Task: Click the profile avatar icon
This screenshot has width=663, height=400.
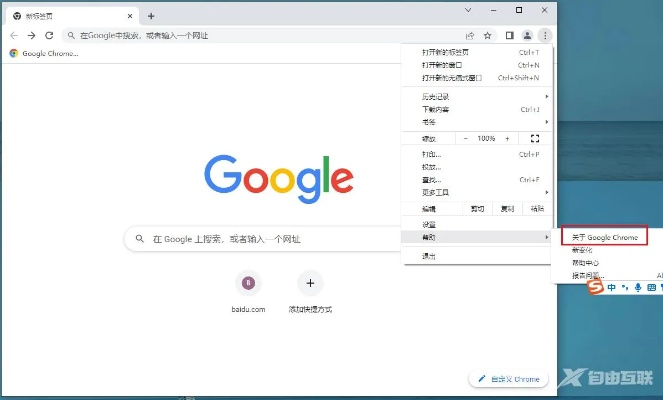Action: click(x=528, y=35)
